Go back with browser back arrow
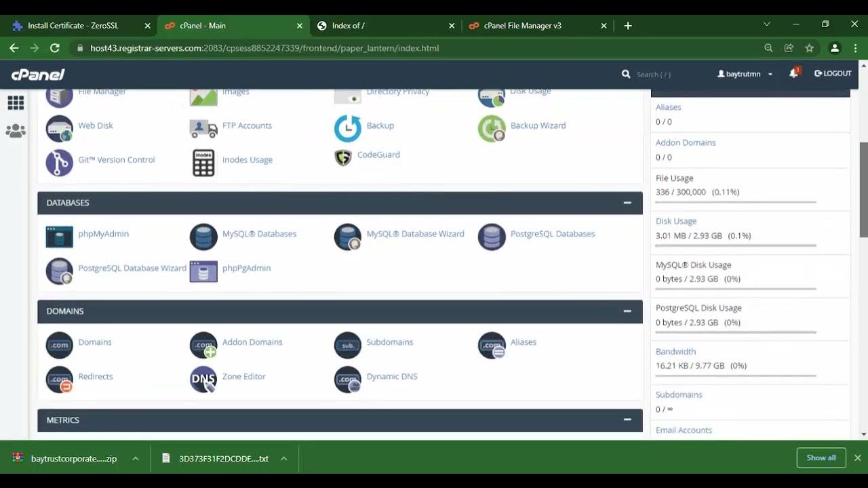 coord(14,48)
